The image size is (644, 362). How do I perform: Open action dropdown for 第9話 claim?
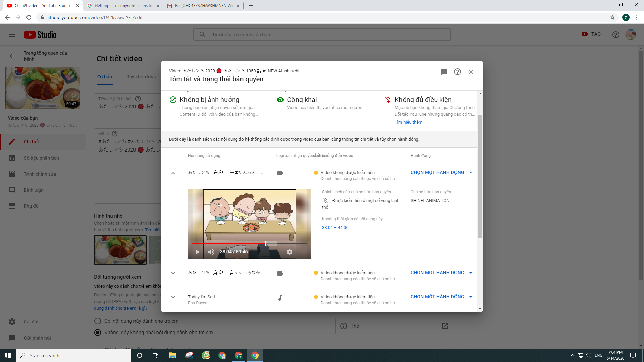click(x=441, y=172)
